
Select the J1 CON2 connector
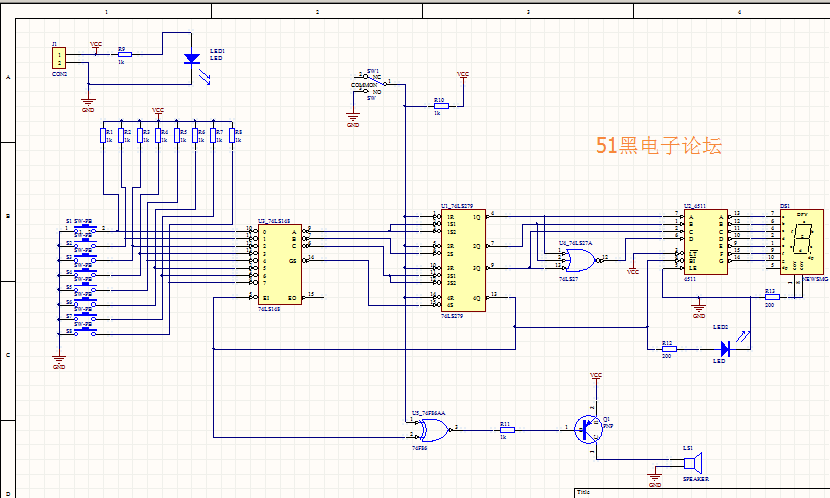coord(59,58)
